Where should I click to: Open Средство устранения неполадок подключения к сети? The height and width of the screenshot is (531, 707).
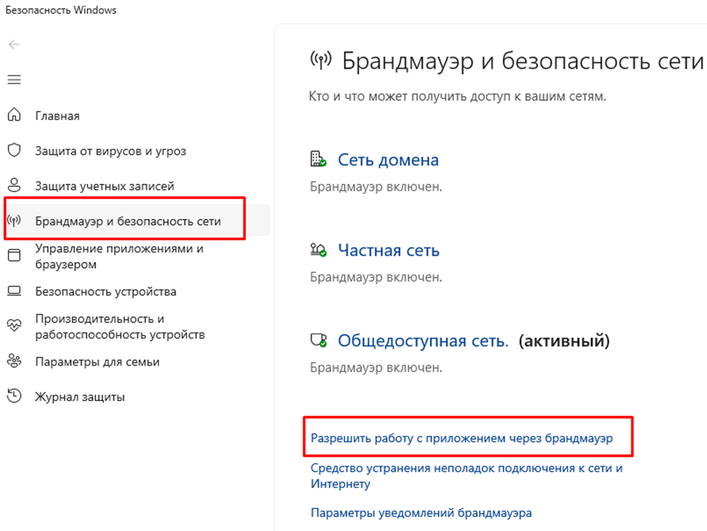[x=467, y=476]
